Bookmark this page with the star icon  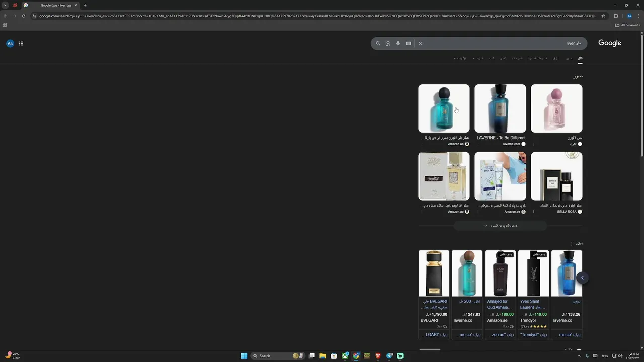603,16
